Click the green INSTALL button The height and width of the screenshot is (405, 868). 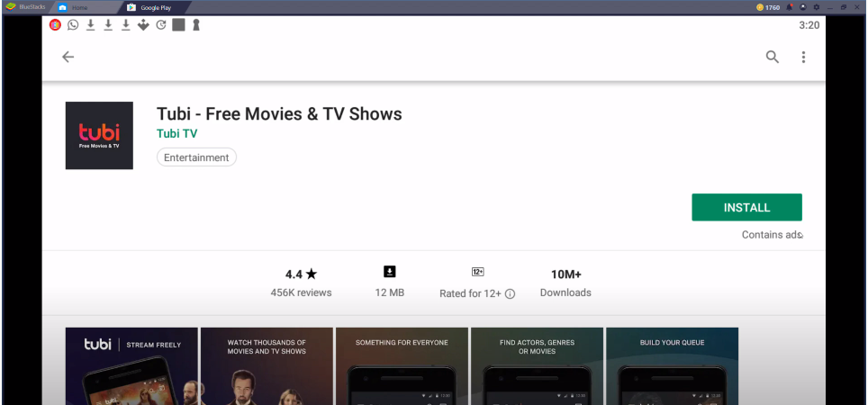746,208
